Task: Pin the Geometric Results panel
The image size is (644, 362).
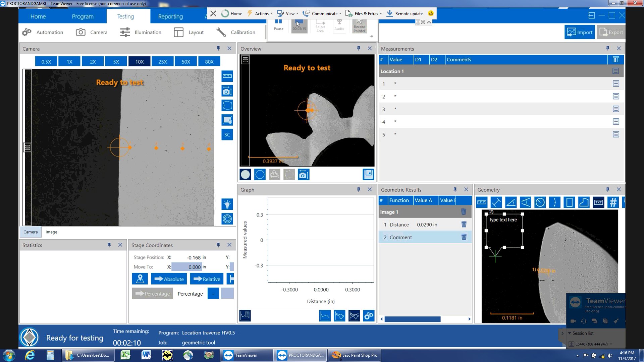Action: pyautogui.click(x=455, y=189)
